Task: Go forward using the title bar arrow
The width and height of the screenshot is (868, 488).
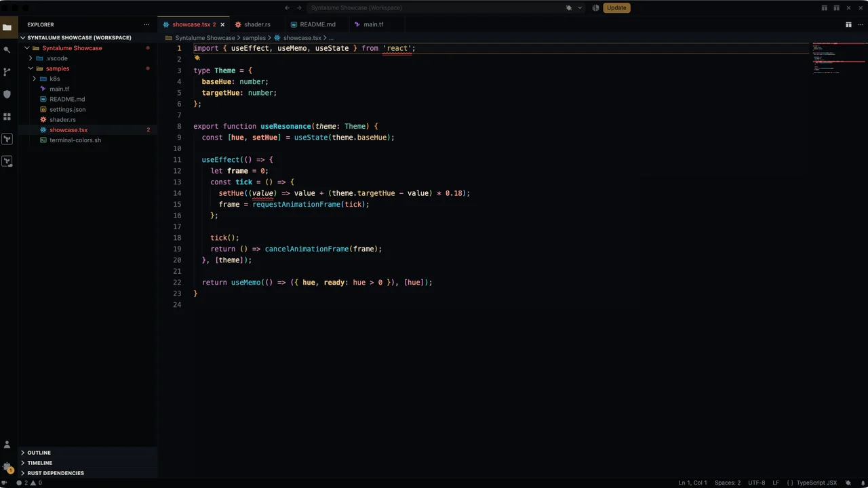Action: 299,8
